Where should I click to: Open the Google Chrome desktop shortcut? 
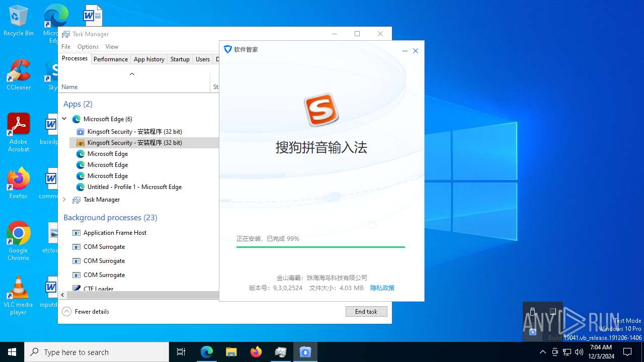pos(19,241)
